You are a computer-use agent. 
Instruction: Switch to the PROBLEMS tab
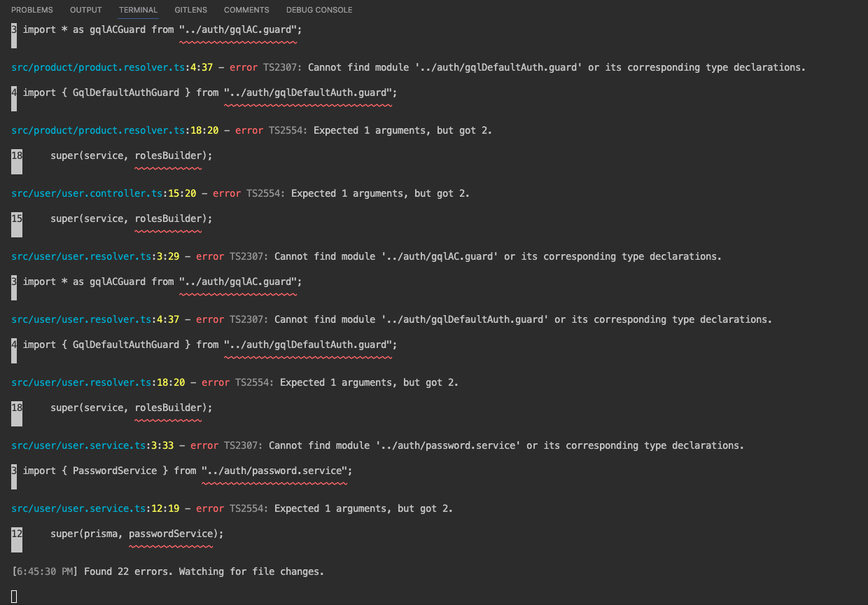[x=32, y=10]
